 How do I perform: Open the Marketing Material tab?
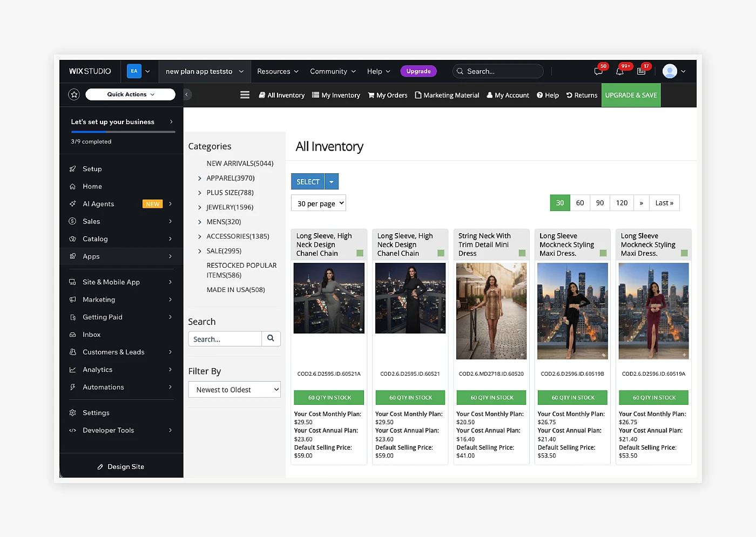[447, 95]
